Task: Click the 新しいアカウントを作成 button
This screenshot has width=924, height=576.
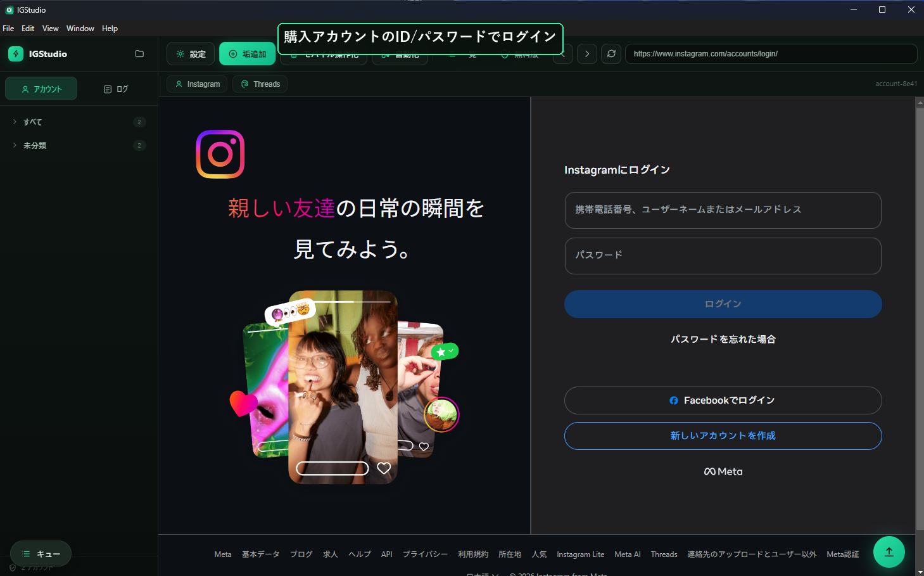Action: pos(723,436)
